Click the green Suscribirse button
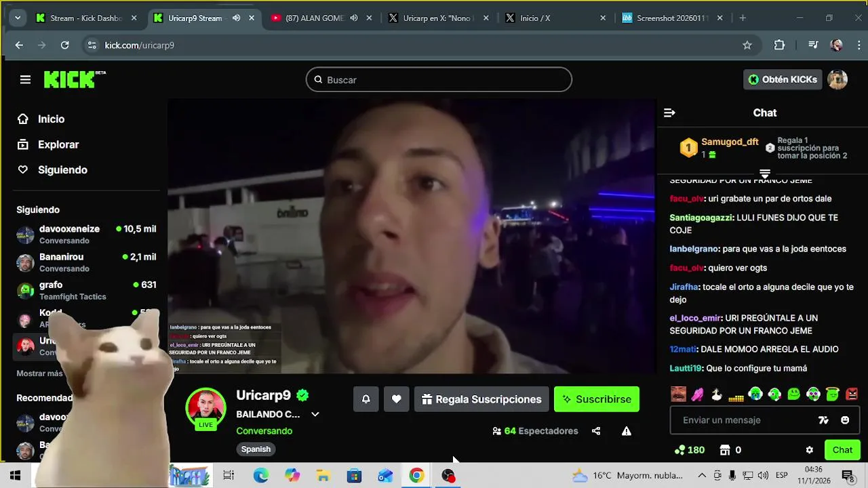The width and height of the screenshot is (868, 488). [x=597, y=399]
